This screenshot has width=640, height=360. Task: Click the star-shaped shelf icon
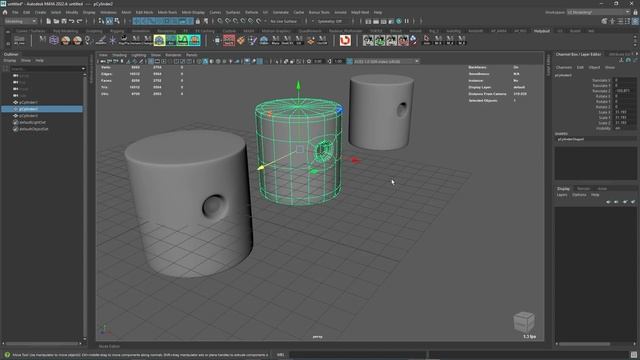[113, 40]
